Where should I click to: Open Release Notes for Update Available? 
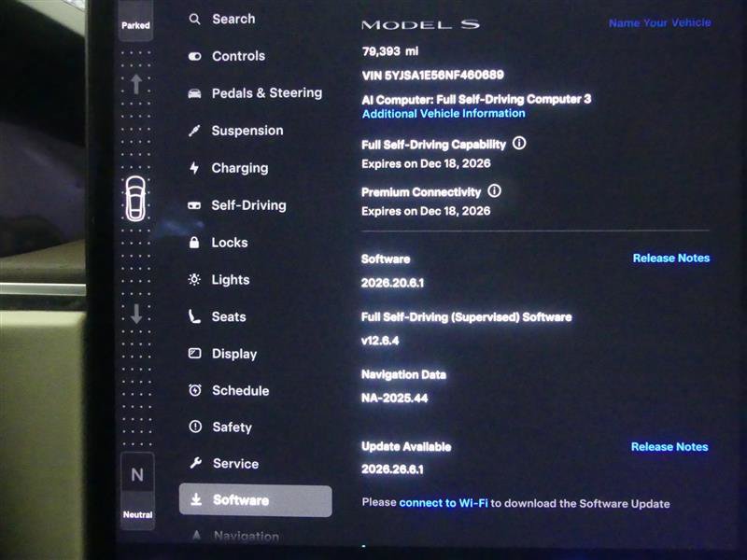[x=669, y=447]
